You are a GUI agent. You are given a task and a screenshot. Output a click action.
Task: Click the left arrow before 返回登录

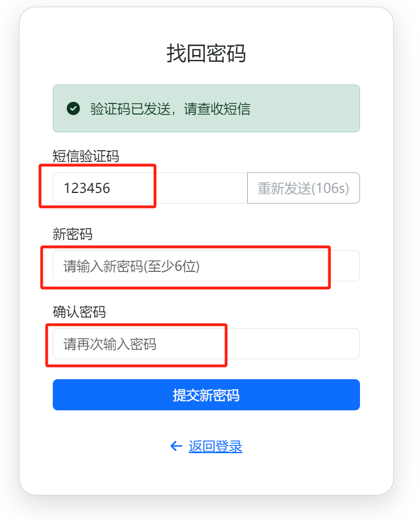pos(176,446)
